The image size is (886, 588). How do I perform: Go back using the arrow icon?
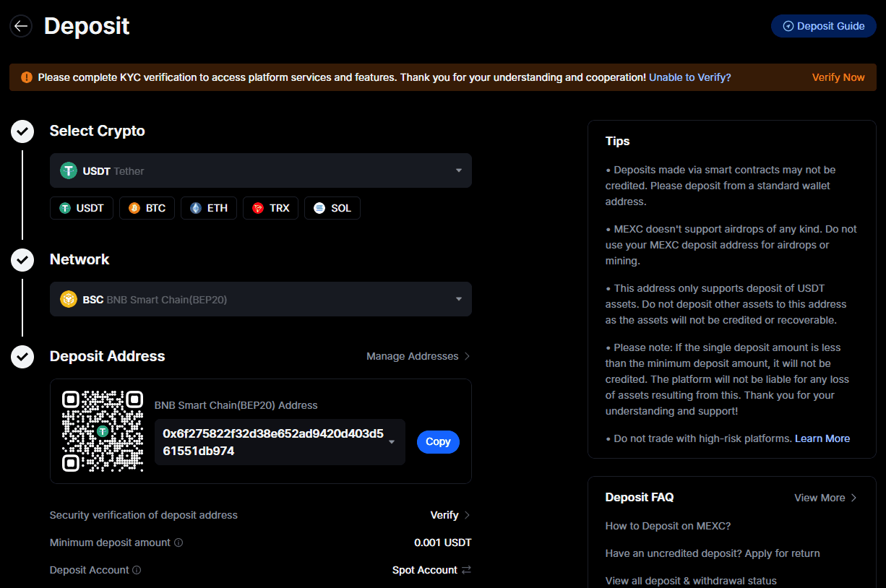(21, 26)
